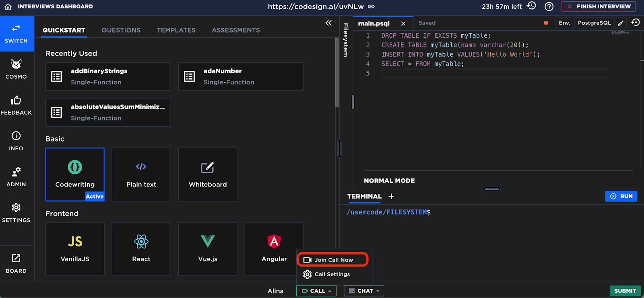Open code history icon in editor header
Screen dimensions: 644x298
pyautogui.click(x=636, y=23)
